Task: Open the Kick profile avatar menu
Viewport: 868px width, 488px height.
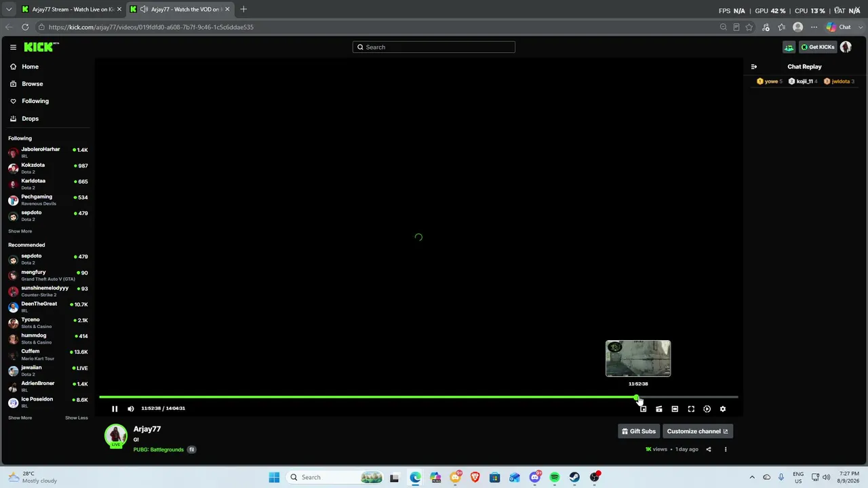Action: pos(846,47)
